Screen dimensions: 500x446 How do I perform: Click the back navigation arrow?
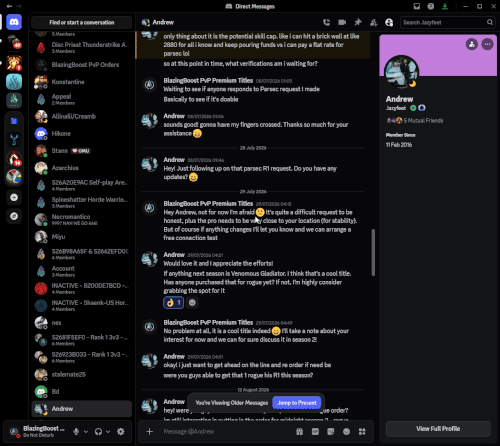(9, 6)
